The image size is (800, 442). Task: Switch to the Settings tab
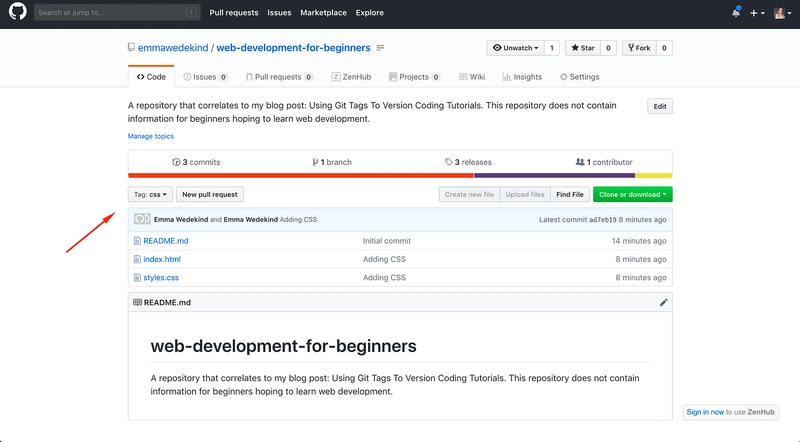pos(579,77)
